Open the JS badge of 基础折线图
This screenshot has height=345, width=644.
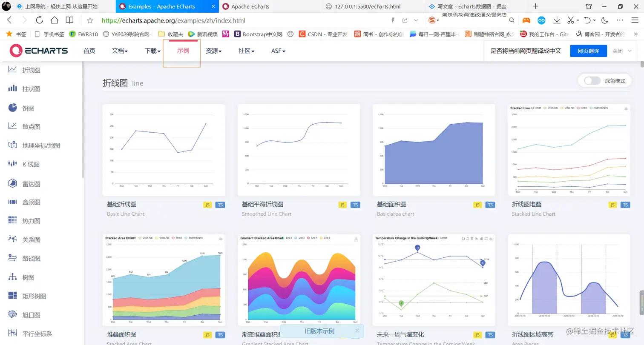208,205
